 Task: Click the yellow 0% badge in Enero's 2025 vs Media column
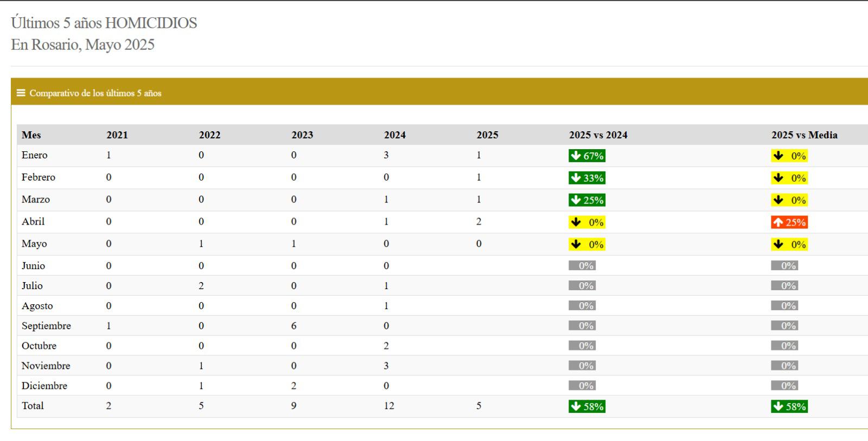[x=789, y=156]
